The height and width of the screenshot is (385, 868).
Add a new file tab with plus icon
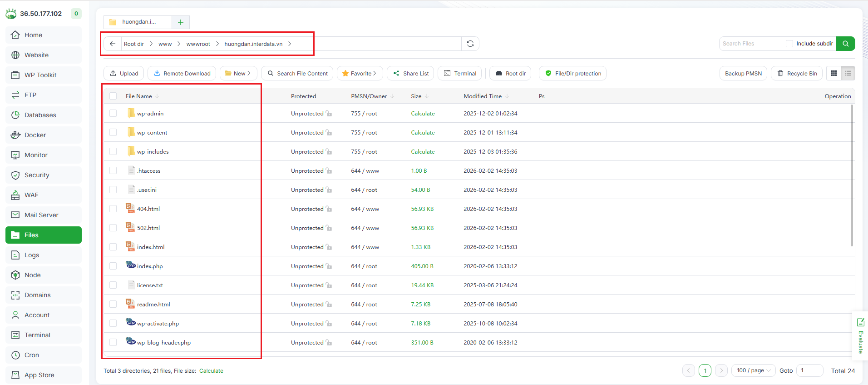point(181,22)
